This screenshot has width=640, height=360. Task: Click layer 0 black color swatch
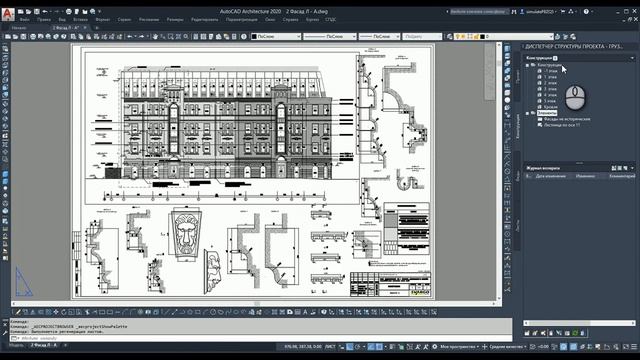pos(482,37)
